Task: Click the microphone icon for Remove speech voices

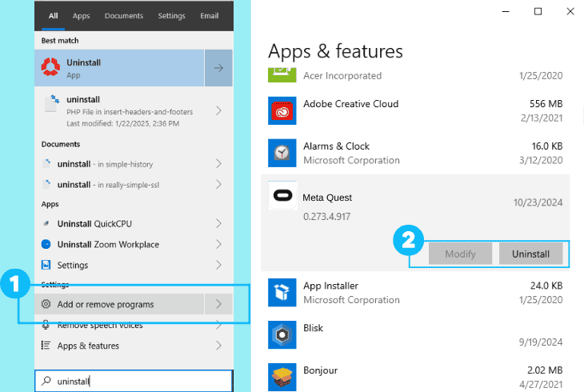Action: (46, 325)
